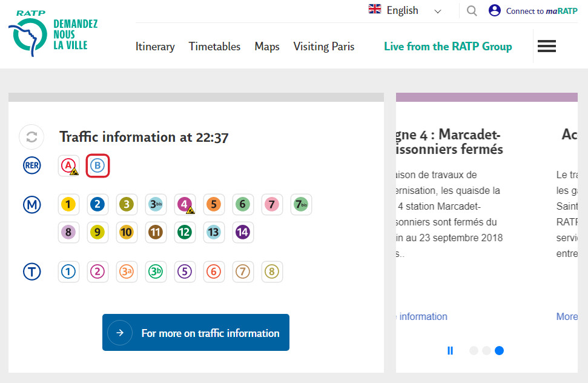588x383 pixels.
Task: Open Metro line 7bis status
Action: click(300, 205)
